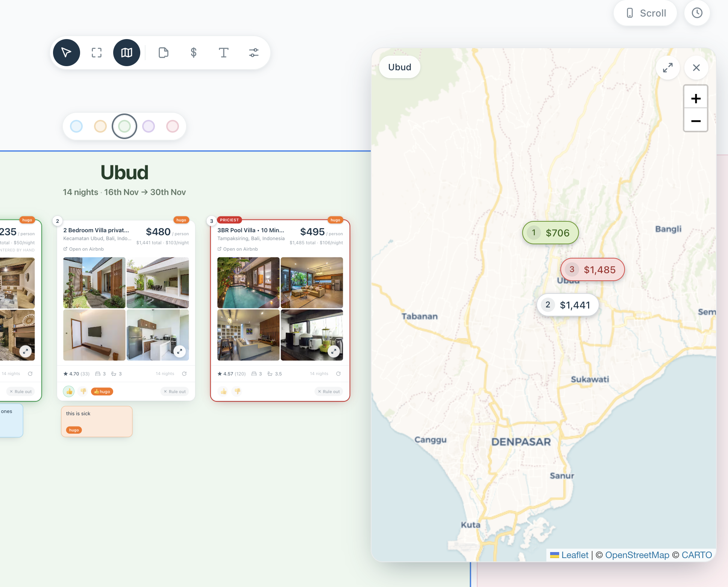Pick the purple color swatch
Image resolution: width=728 pixels, height=587 pixels.
pyautogui.click(x=149, y=126)
